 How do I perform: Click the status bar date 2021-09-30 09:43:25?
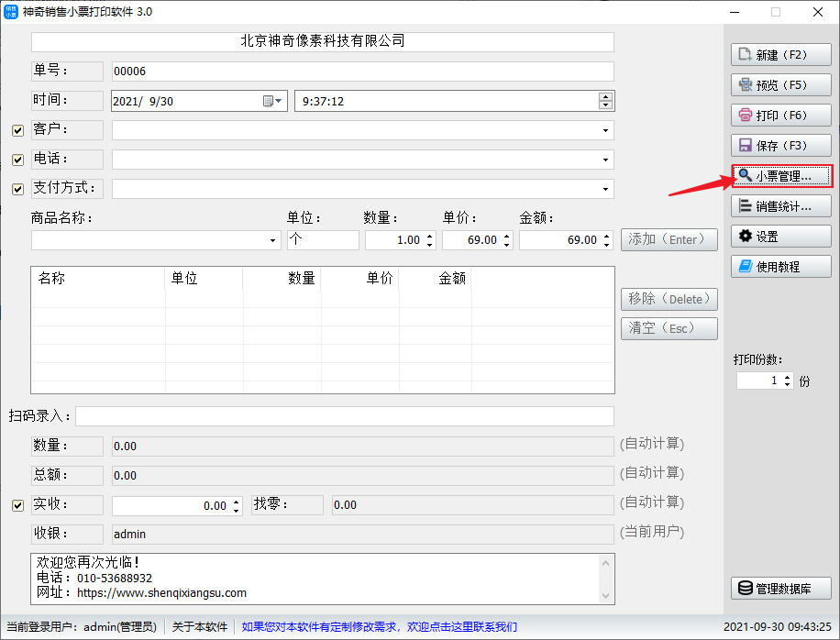tap(778, 626)
